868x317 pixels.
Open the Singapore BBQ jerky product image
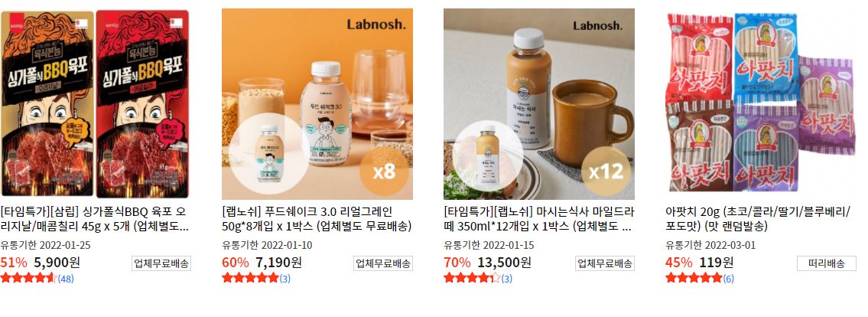(x=96, y=103)
